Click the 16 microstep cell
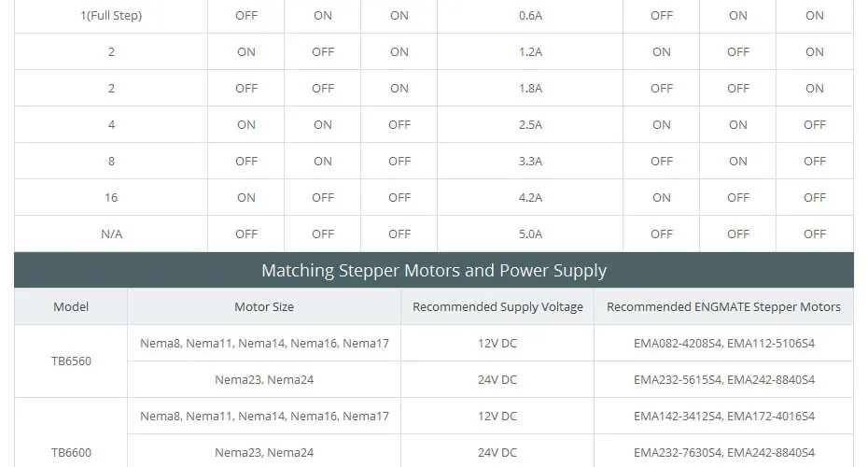The image size is (868, 467). click(x=111, y=197)
